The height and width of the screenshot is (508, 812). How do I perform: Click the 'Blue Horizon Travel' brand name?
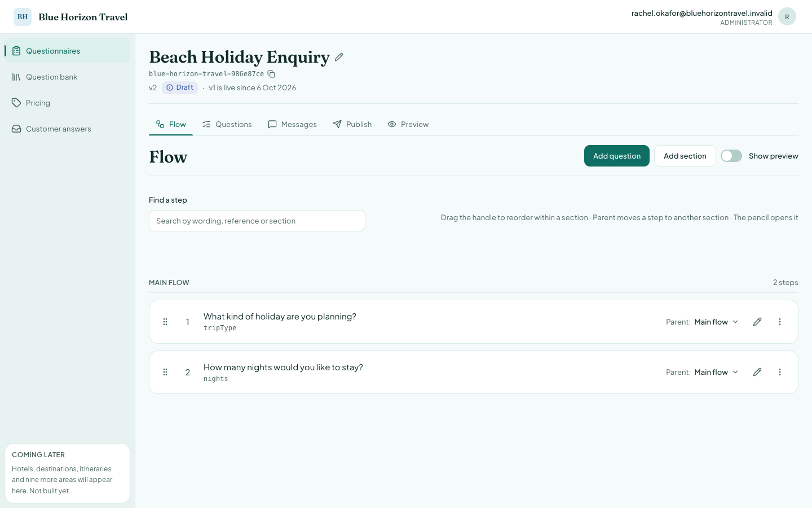pyautogui.click(x=83, y=17)
